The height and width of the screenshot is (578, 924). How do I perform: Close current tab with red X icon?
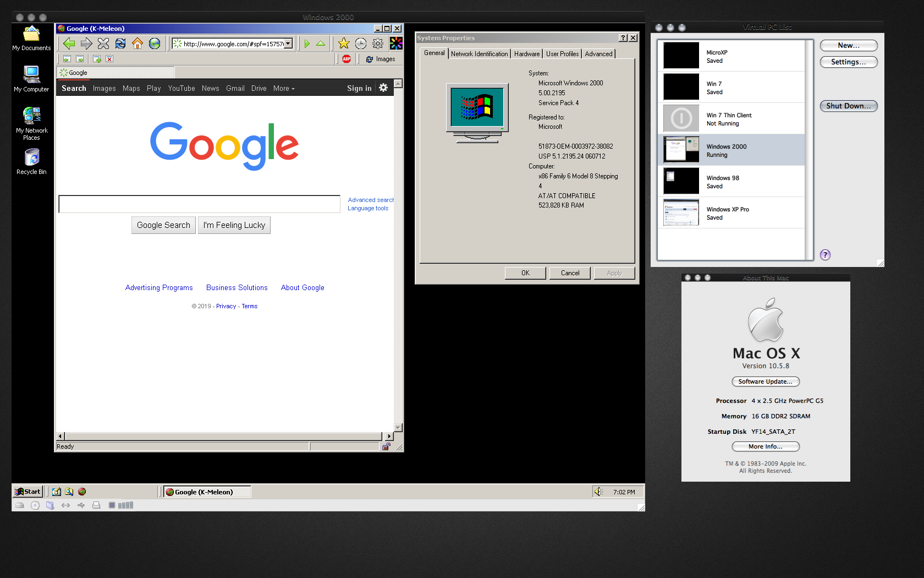pyautogui.click(x=109, y=59)
